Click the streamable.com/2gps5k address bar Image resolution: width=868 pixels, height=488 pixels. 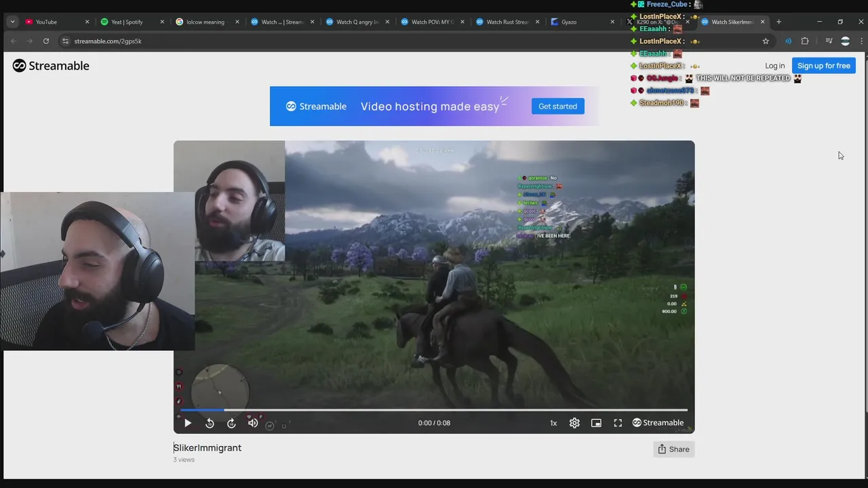tap(416, 41)
